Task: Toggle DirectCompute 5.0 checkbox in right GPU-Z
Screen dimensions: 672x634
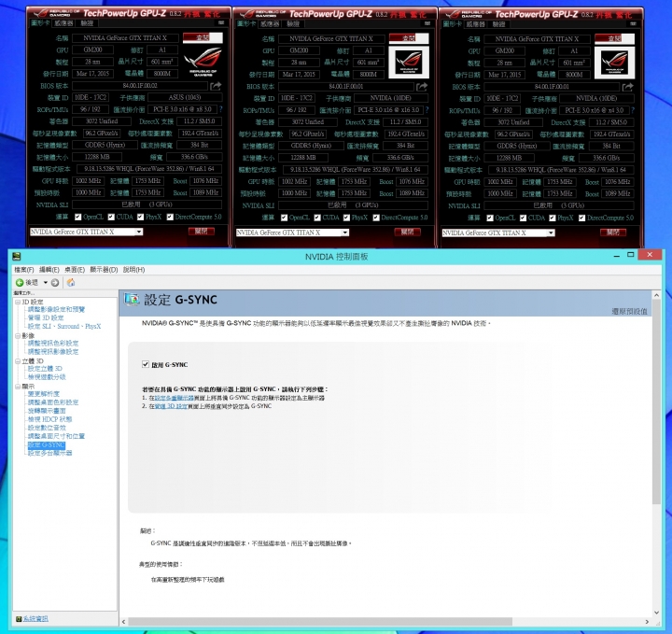Action: click(582, 218)
